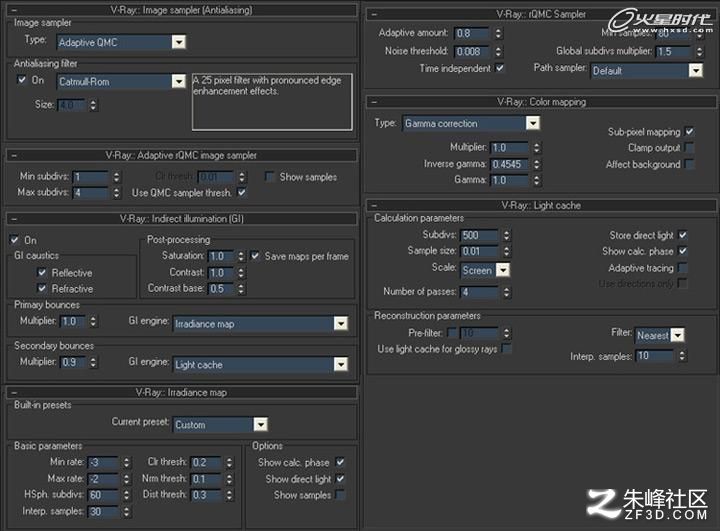Open the Light cache Scale dropdown
This screenshot has width=720, height=531.
pos(485,270)
